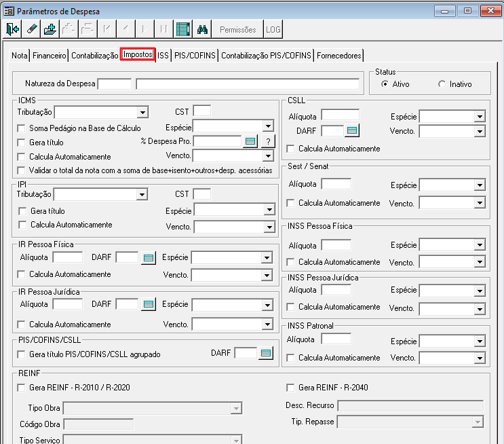Enable INSS Patronal Calcula Automaticamente
Screen dimensions: 504x444
(290, 358)
